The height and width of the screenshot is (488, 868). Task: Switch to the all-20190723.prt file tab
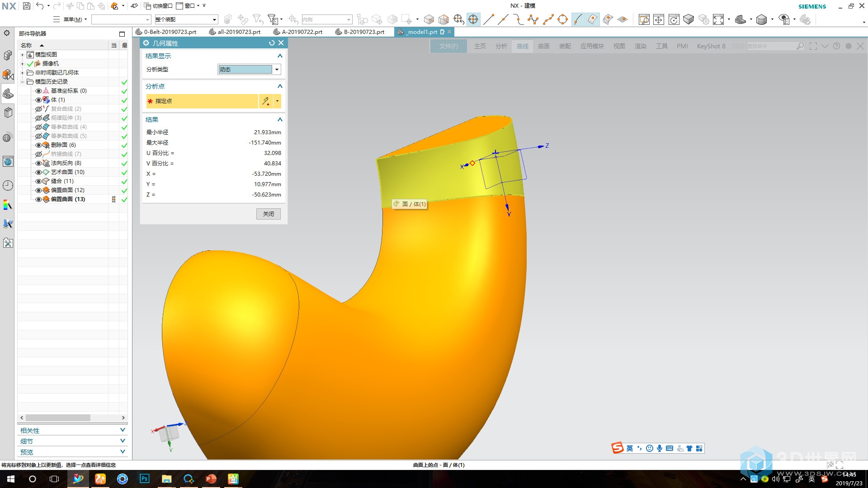(235, 32)
